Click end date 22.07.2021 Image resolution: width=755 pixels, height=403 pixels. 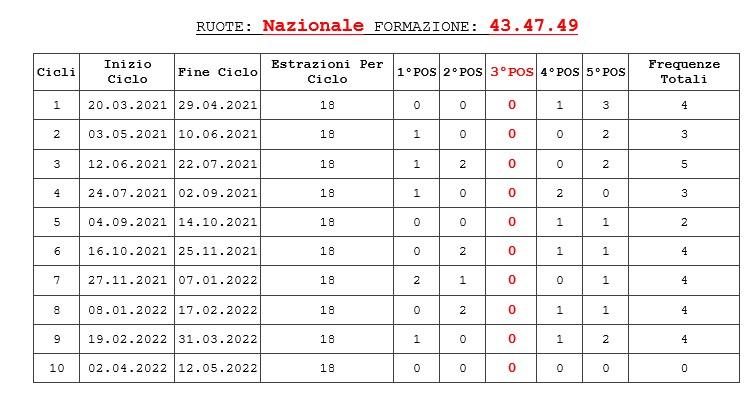tap(218, 164)
